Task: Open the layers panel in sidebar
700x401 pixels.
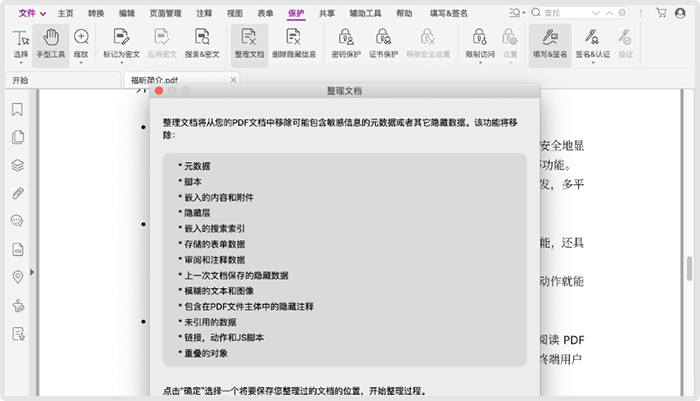Action: click(x=17, y=165)
